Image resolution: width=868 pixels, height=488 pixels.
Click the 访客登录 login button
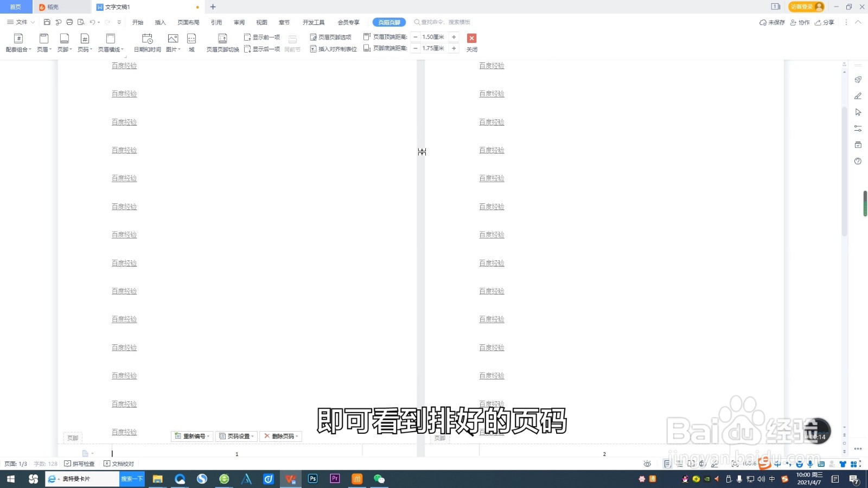(x=806, y=7)
